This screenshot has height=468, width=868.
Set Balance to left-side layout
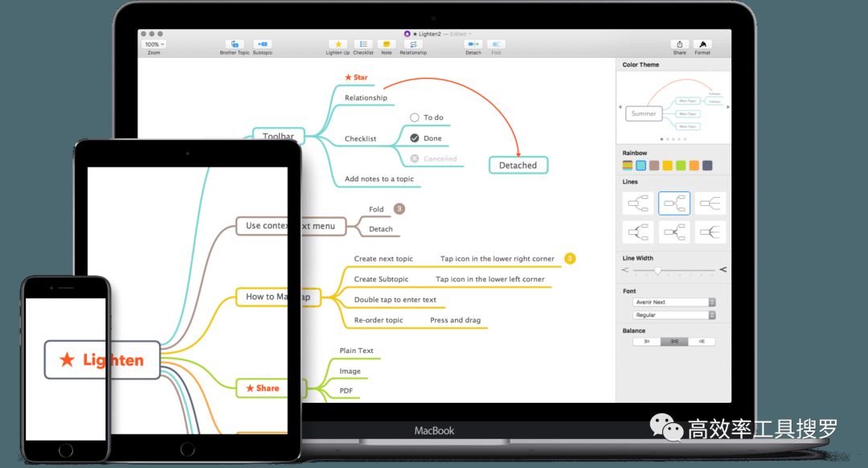[x=646, y=342]
